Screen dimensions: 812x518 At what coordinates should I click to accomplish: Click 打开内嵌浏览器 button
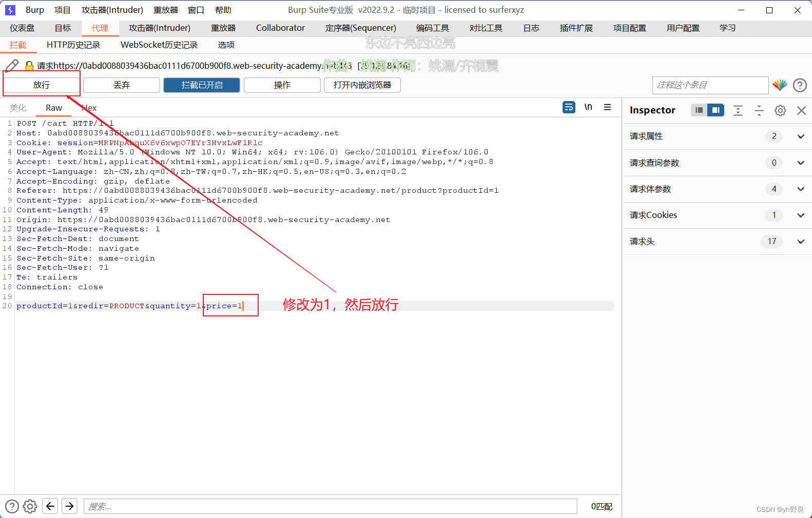pos(362,85)
